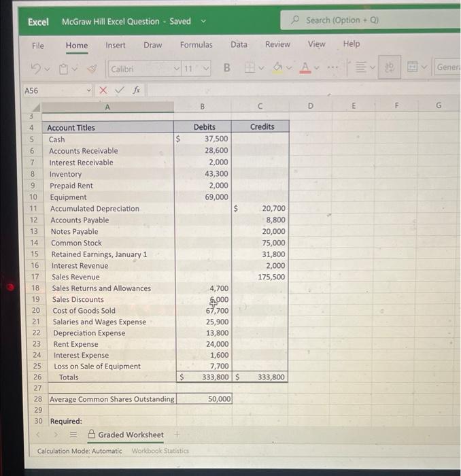Click the Account Titles header cell
Viewport: 461px width, 476px height.
(108, 128)
